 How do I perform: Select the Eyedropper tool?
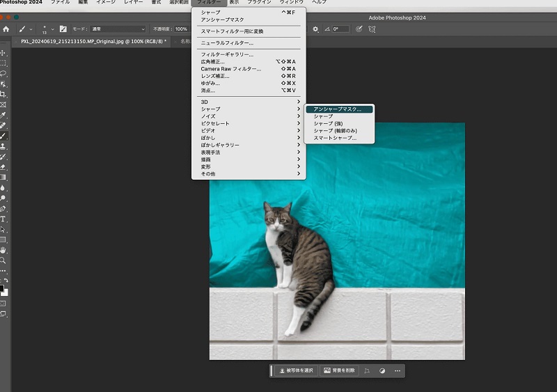click(3, 115)
